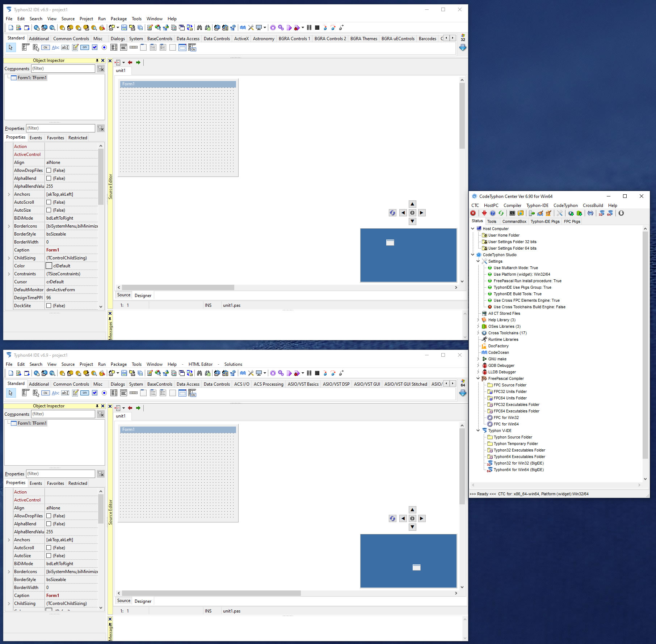The image size is (656, 644).
Task: Click the Components filter funnel icon in Typhon32
Action: point(101,69)
